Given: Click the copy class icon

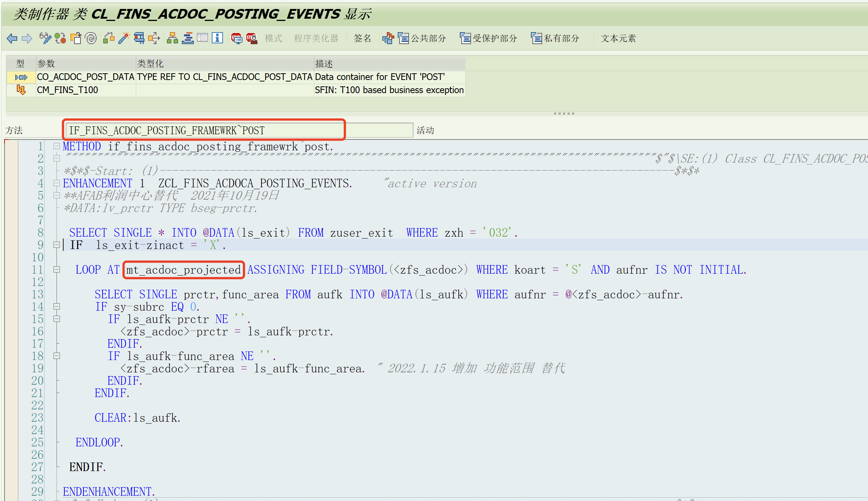Looking at the screenshot, I should pyautogui.click(x=76, y=38).
